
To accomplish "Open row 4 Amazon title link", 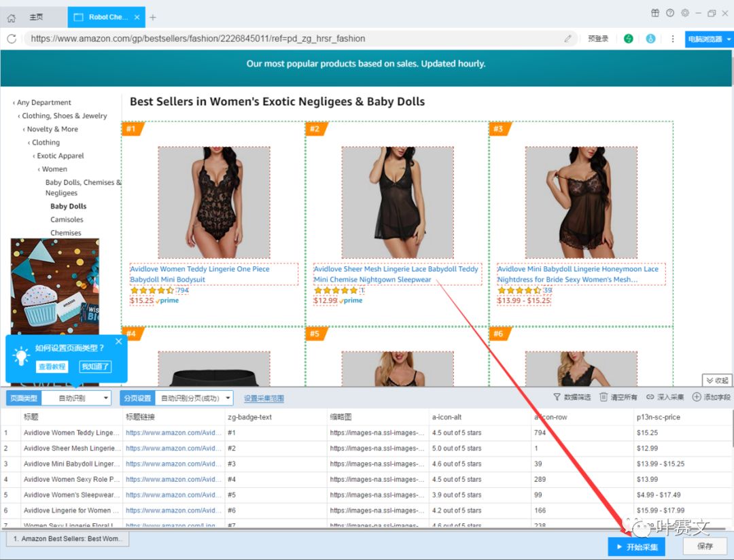I will pos(173,479).
